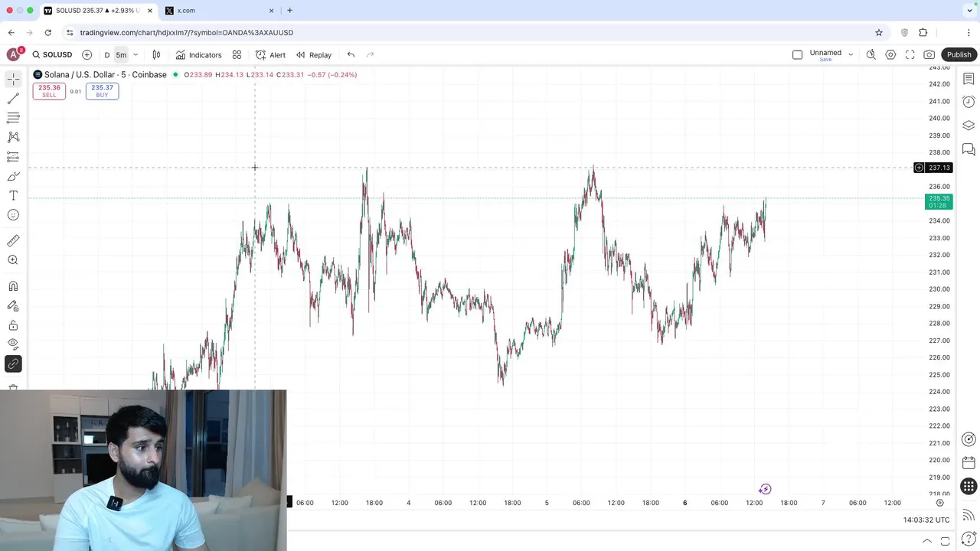Click the Publish button

[959, 55]
